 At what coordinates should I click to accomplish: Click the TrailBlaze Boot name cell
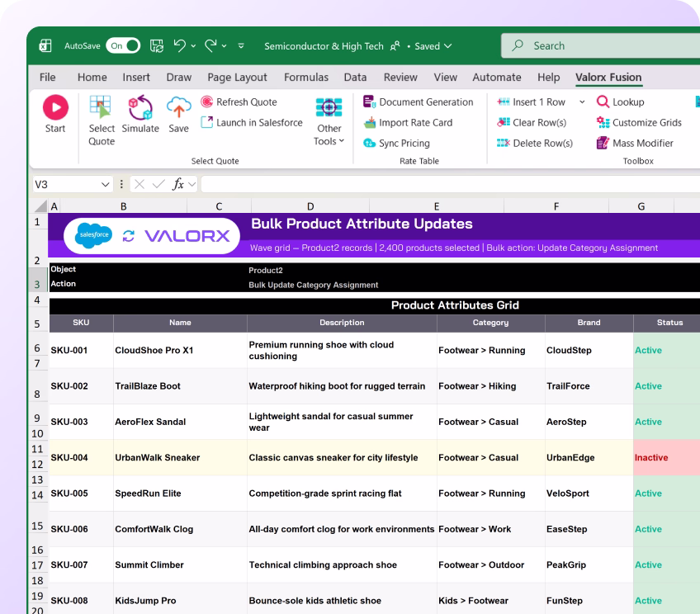point(180,386)
